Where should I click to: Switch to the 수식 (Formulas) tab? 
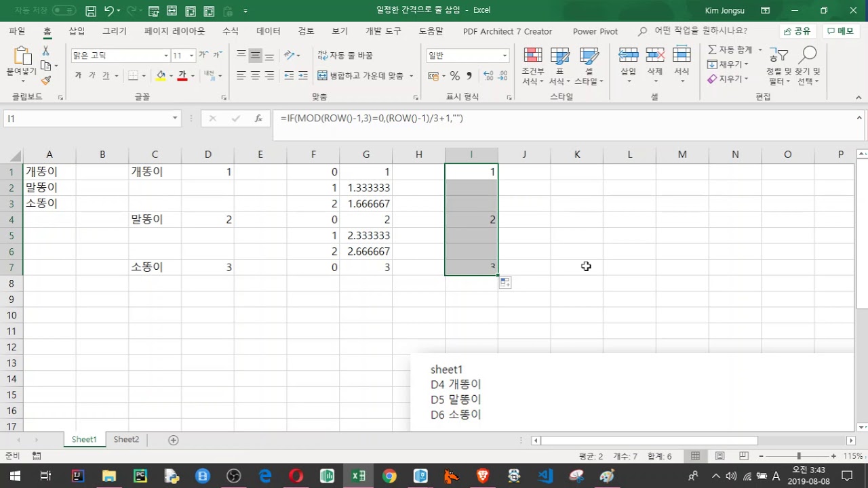[x=231, y=31]
